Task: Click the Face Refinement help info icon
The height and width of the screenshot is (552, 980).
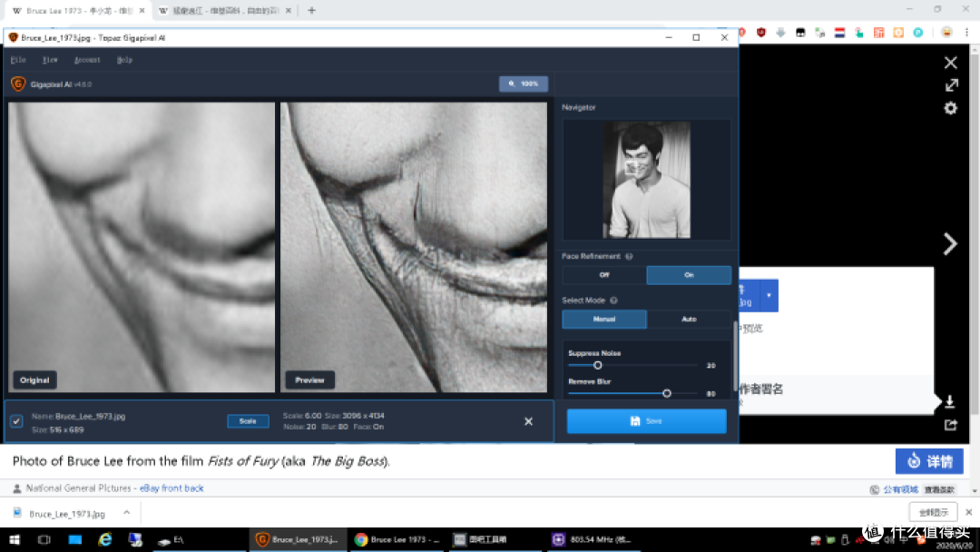Action: (x=630, y=256)
